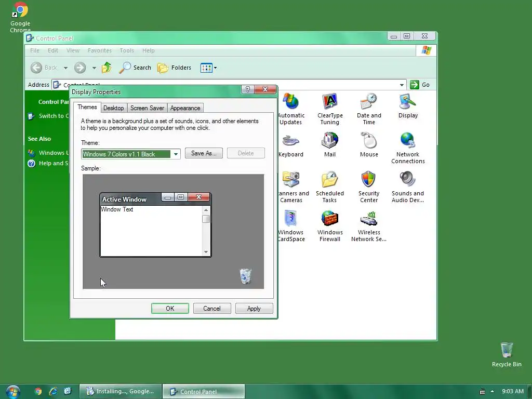The height and width of the screenshot is (399, 532).
Task: Switch to Installing Google taskbar button
Action: [x=121, y=391]
